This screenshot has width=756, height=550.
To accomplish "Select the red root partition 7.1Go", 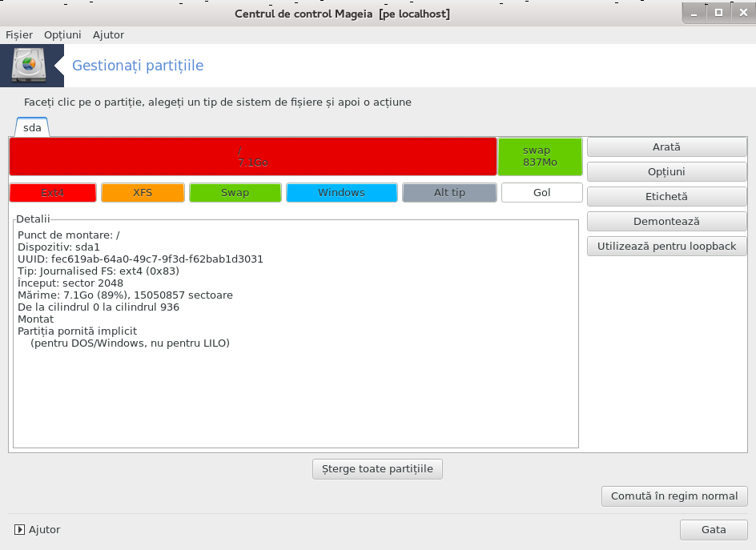I will pos(252,157).
